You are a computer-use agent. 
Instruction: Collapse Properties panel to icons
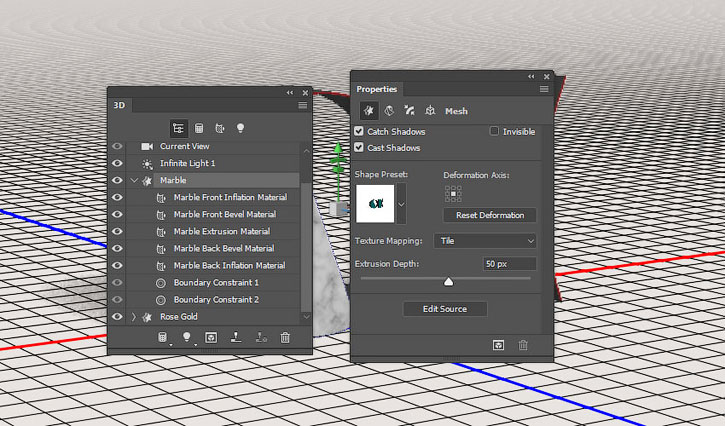(x=531, y=76)
